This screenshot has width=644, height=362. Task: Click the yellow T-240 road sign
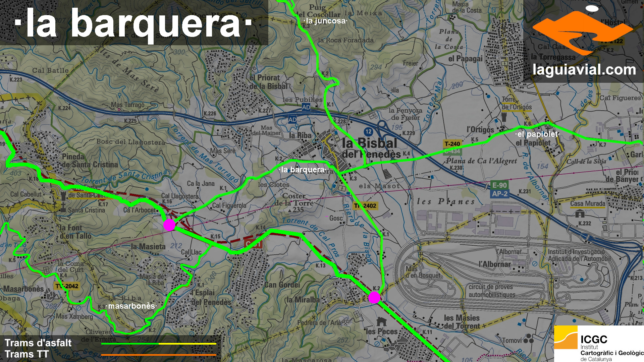[x=452, y=144]
